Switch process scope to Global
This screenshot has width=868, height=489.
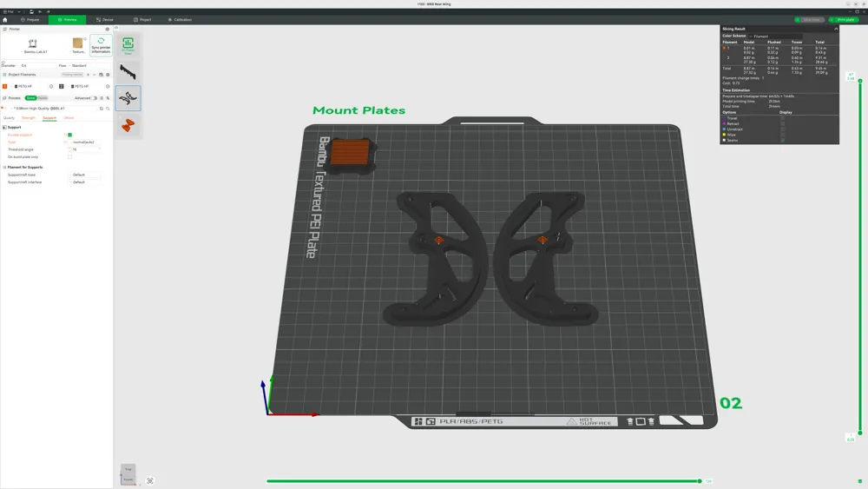coord(30,98)
